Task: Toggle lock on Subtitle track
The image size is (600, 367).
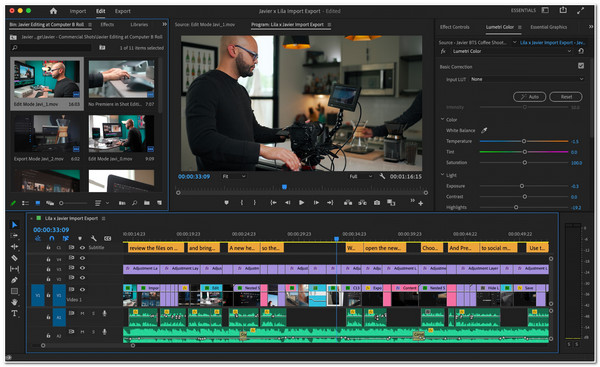Action: (49, 248)
